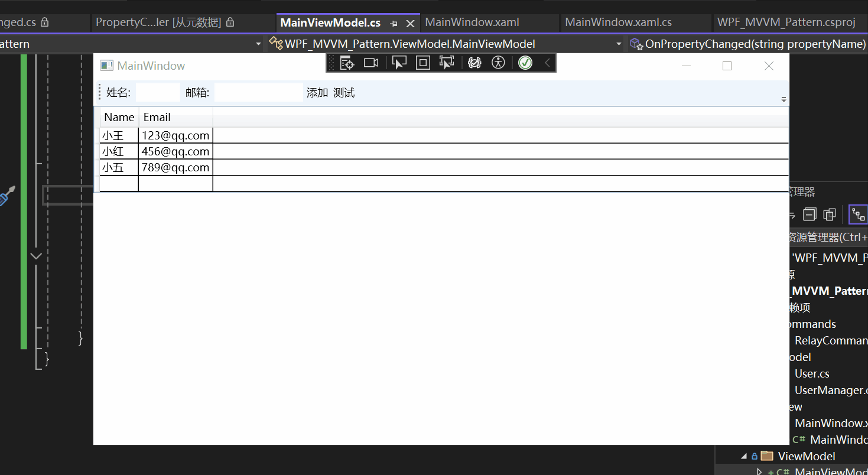This screenshot has height=475, width=868.
Task: Click the green check Hot Reload status icon
Action: [x=525, y=62]
